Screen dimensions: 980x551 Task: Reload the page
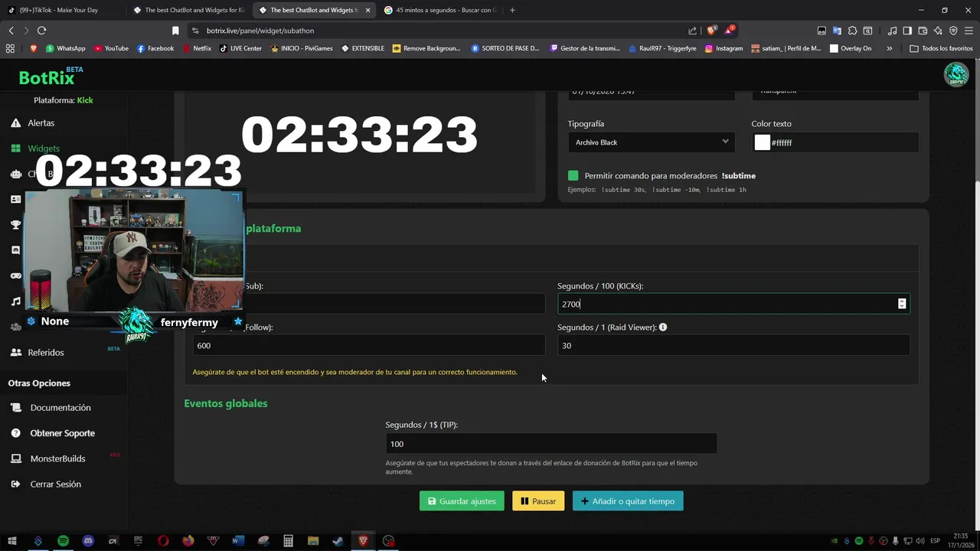41,31
